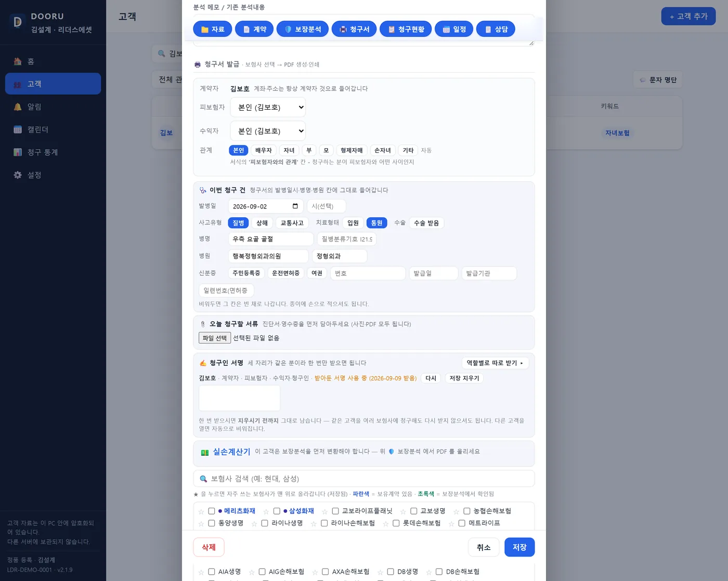The image size is (728, 581).
Task: Check the 메리츠화재 insurer checkbox
Action: point(212,511)
